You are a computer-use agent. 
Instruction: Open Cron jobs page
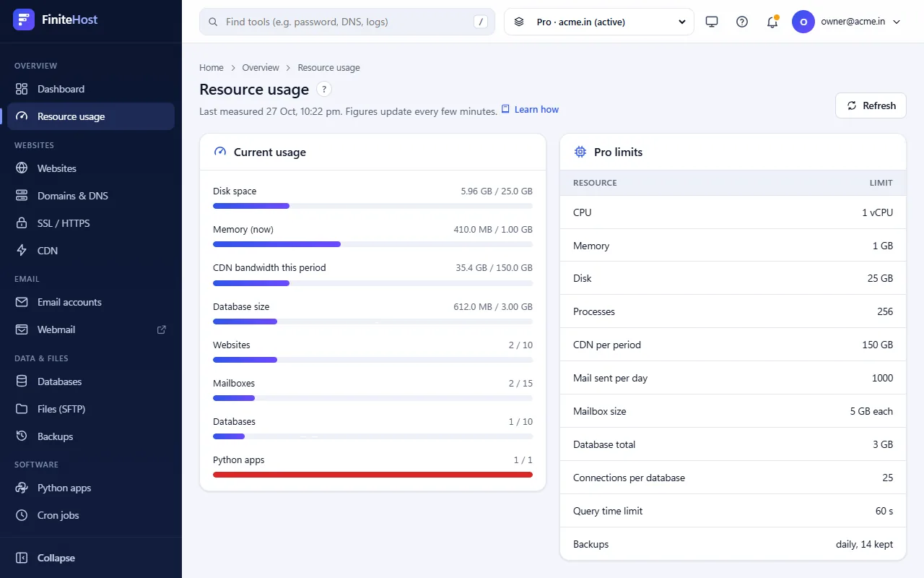pyautogui.click(x=91, y=515)
